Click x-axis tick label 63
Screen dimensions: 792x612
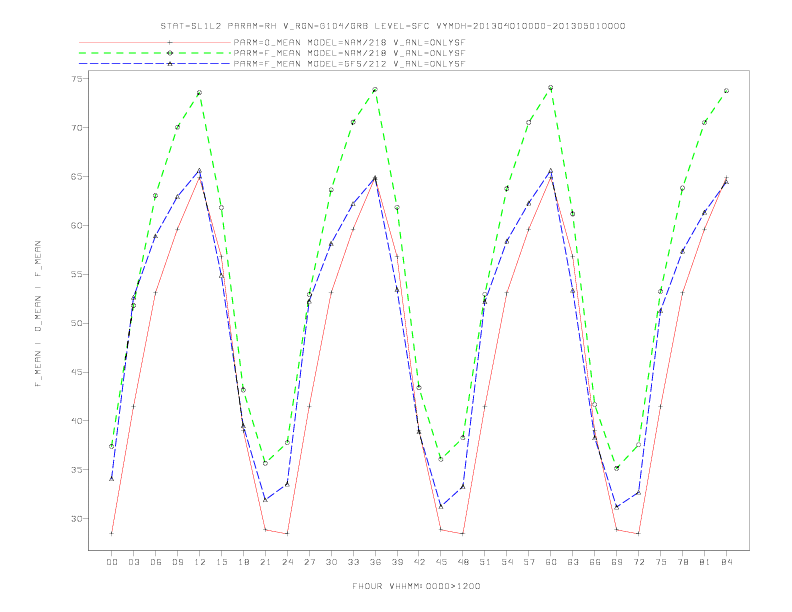[573, 562]
